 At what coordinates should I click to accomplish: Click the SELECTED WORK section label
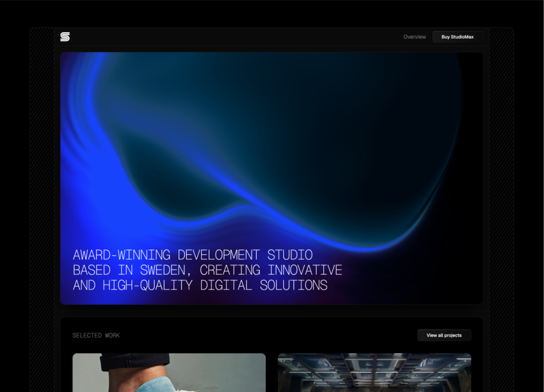point(96,335)
